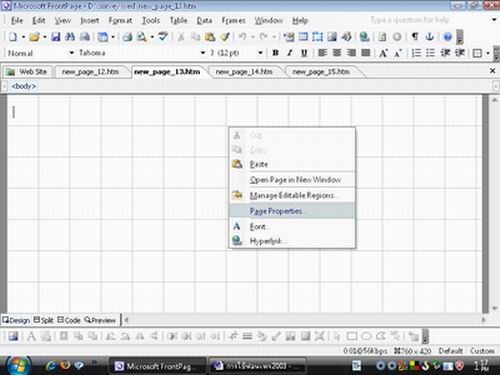Switch to Code view mode

coord(69,320)
